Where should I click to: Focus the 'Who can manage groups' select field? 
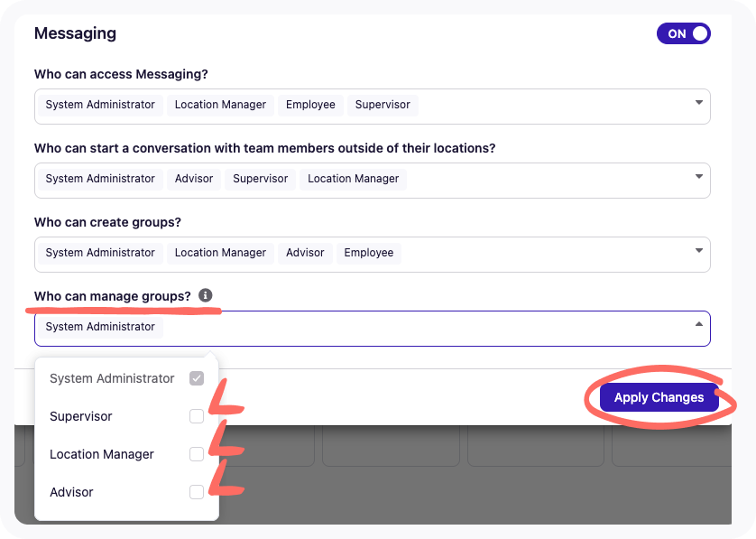tap(373, 329)
